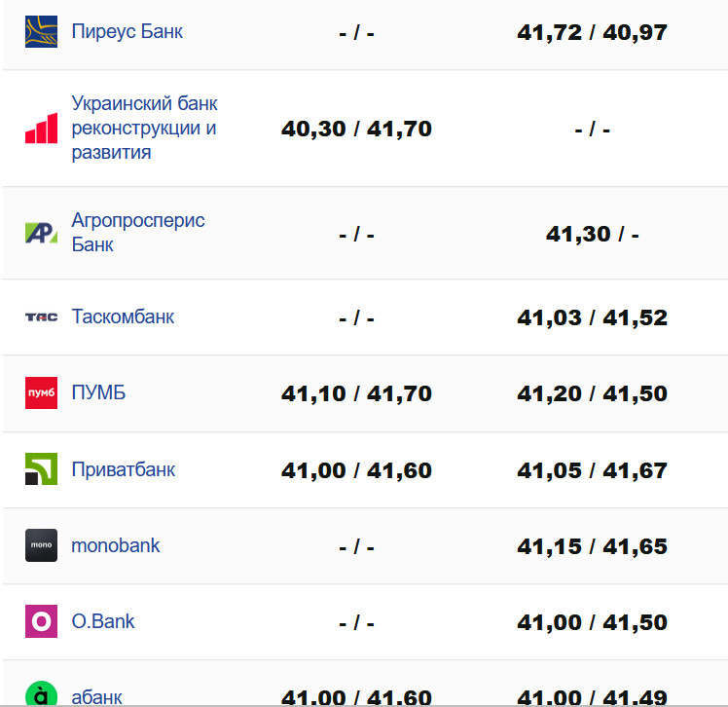Click ПУМБ cash rate 41,10 / 41,70
This screenshot has height=707, width=728.
click(x=356, y=394)
